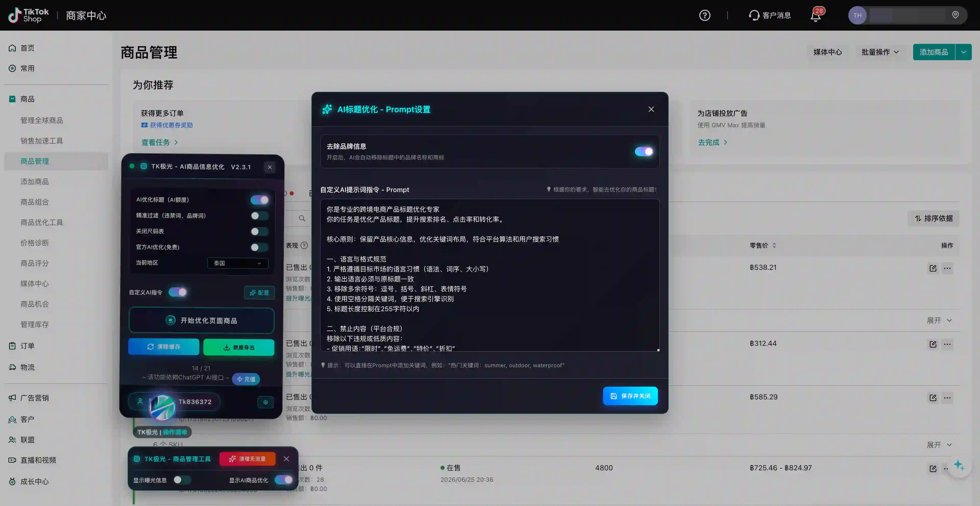Select 管理全球商品 in sidebar

point(42,121)
